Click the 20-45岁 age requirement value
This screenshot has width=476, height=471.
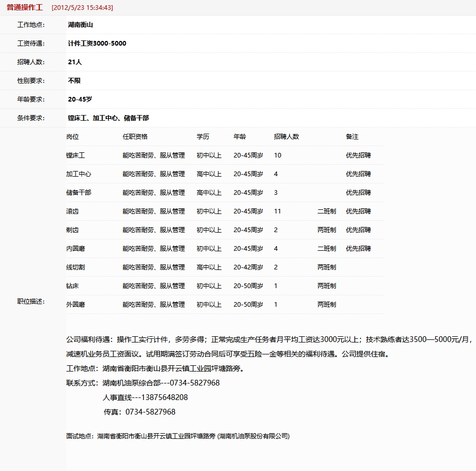[80, 99]
